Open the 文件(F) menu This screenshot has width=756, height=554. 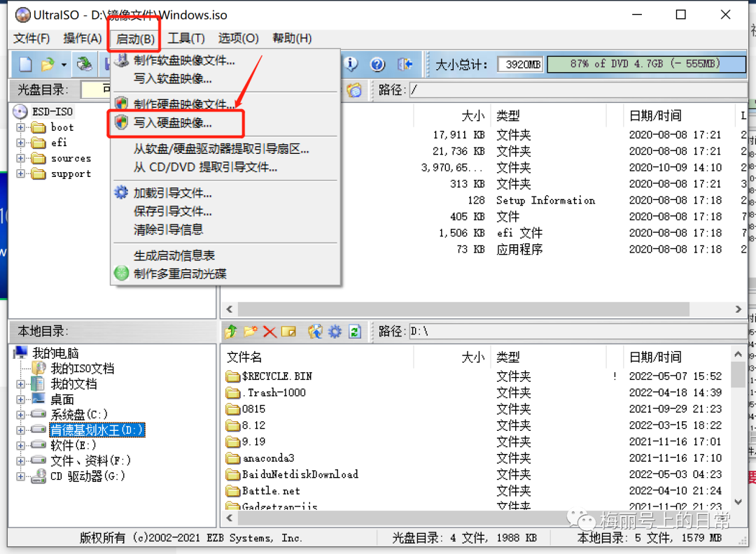(x=31, y=38)
